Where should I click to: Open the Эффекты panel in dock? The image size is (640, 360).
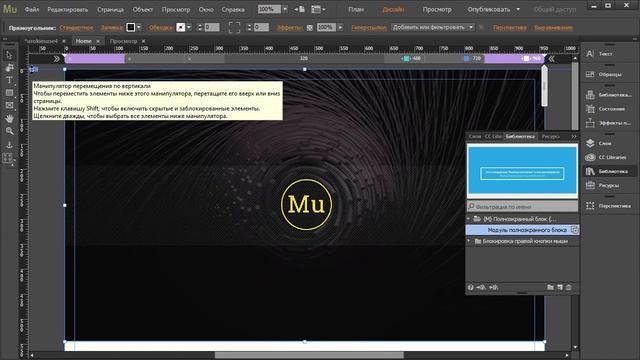(609, 123)
